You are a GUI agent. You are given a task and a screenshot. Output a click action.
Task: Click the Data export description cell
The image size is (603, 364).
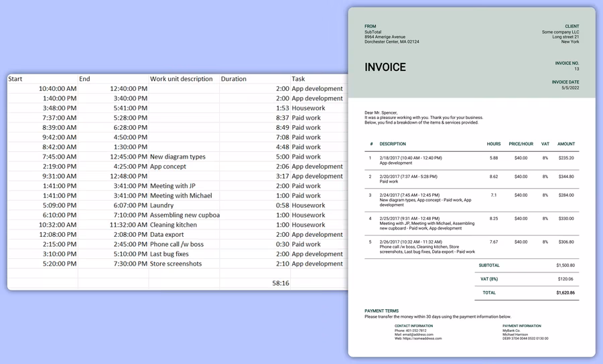click(184, 234)
